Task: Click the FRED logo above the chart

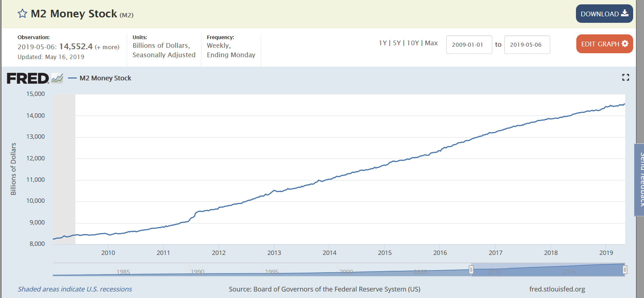Action: 28,78
